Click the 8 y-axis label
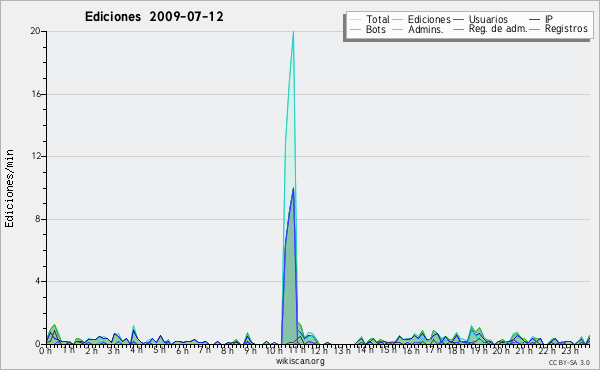 pos(38,219)
